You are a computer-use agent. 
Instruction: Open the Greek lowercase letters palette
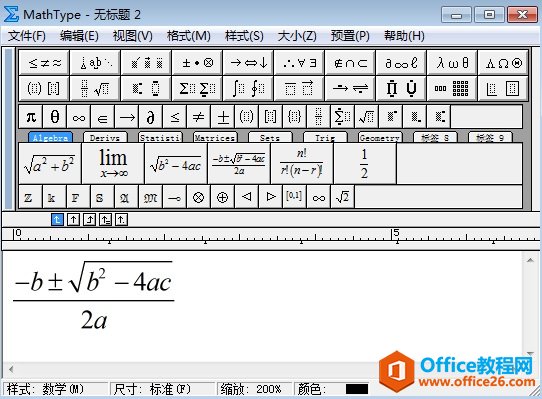point(452,63)
